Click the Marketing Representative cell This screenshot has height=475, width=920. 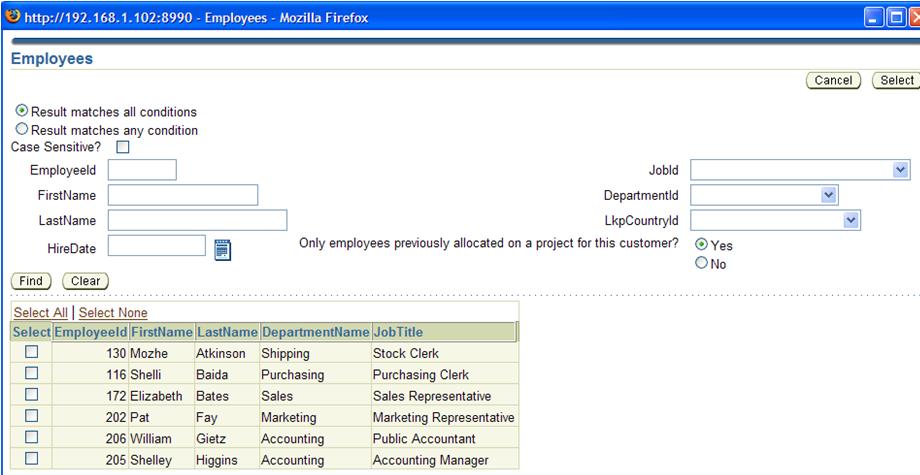444,418
